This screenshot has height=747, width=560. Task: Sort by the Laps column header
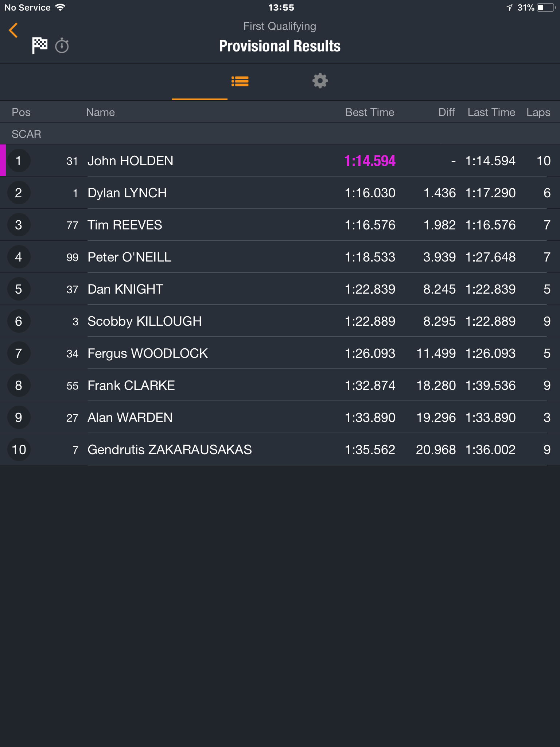coord(538,112)
